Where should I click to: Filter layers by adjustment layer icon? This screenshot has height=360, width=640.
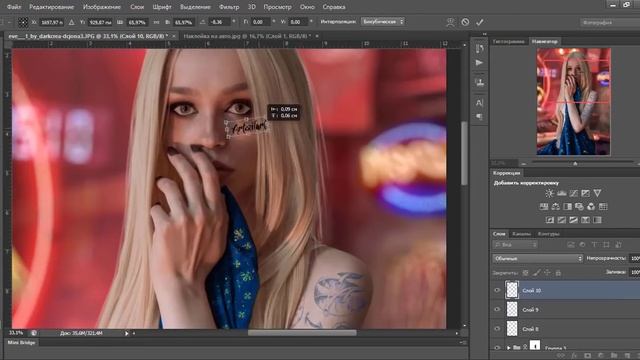tap(582, 245)
